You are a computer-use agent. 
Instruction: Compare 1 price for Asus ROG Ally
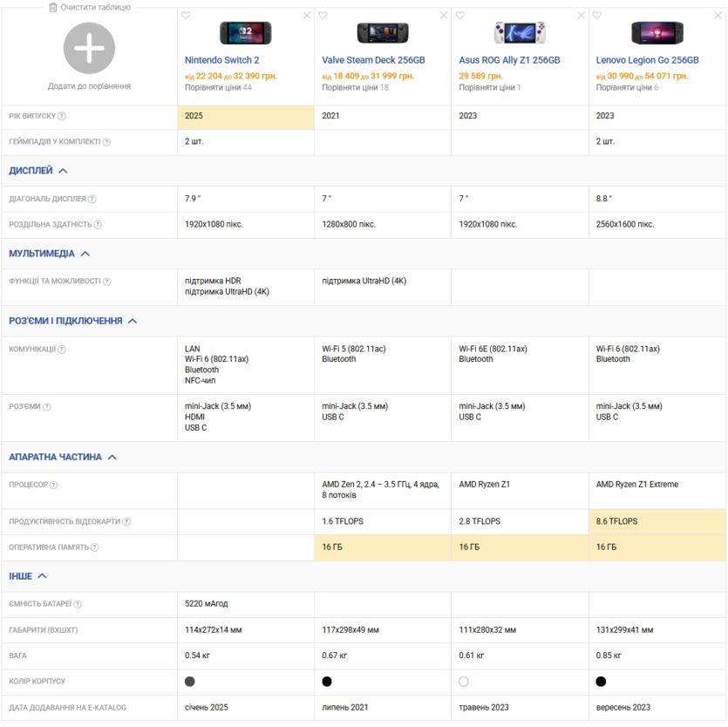(490, 87)
